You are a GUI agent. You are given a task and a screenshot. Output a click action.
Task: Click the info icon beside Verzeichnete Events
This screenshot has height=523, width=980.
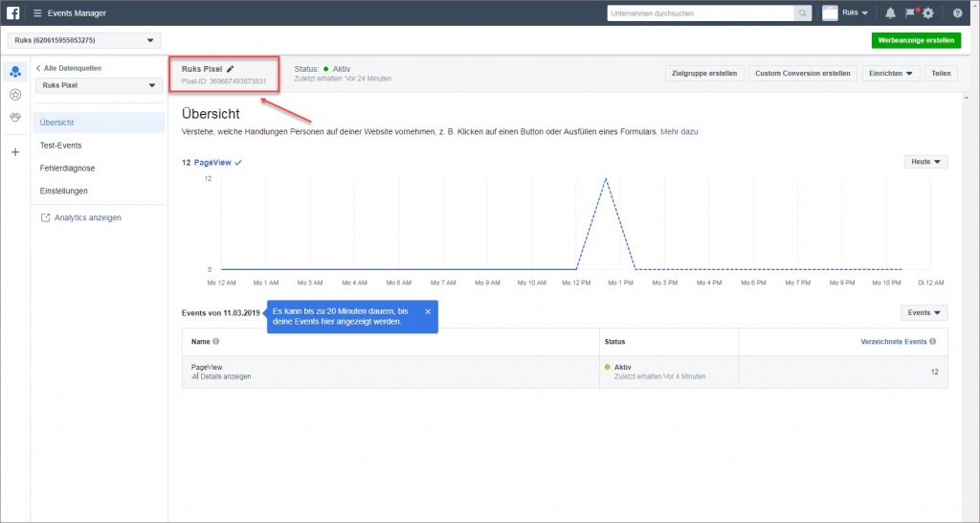pyautogui.click(x=932, y=342)
